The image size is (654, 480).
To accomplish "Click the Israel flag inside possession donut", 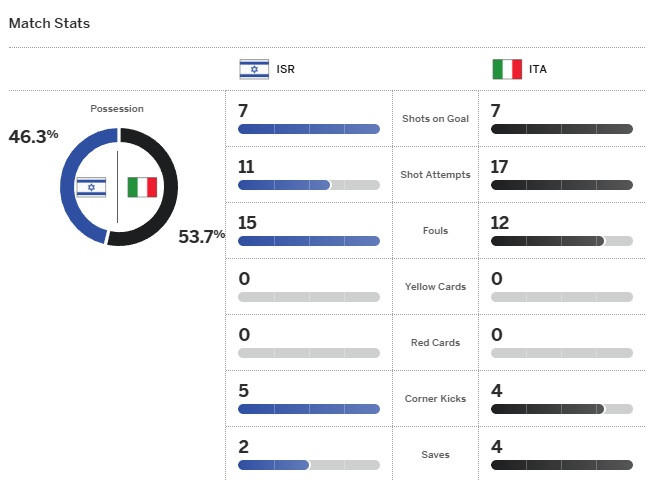I will coord(91,187).
